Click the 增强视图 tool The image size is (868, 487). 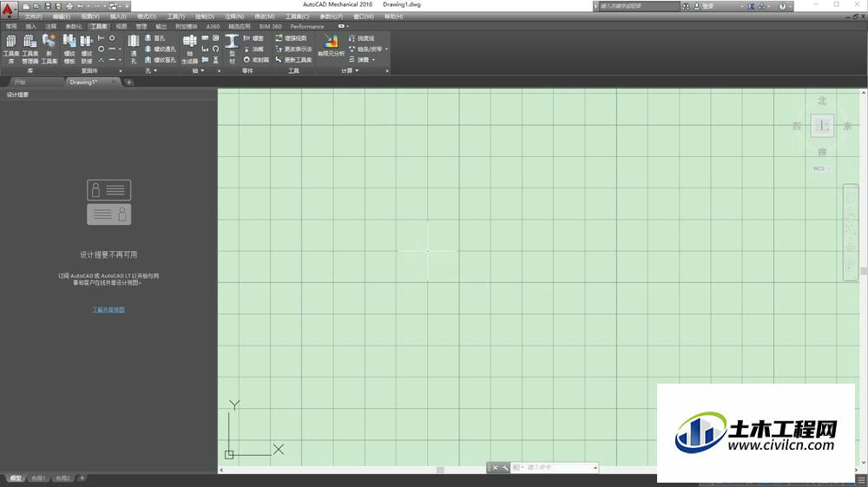coord(291,38)
